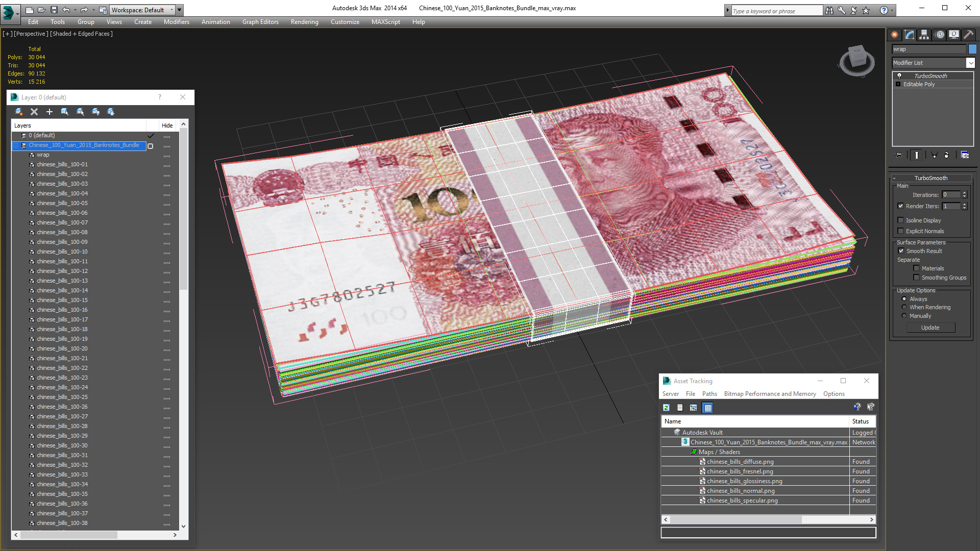Expand the Editable Poly stack entry
Image resolution: width=980 pixels, height=551 pixels.
click(x=898, y=84)
